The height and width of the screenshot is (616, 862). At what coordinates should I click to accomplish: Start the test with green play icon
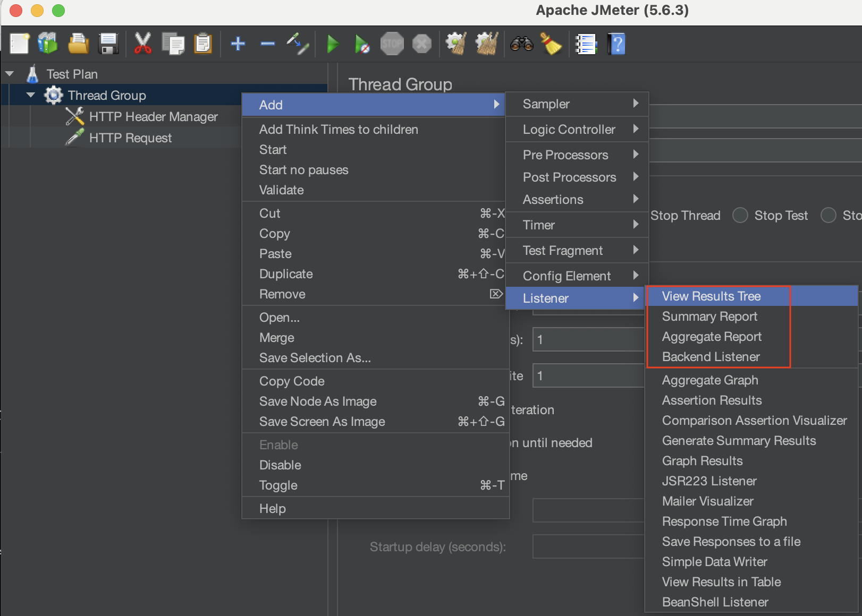(x=333, y=44)
